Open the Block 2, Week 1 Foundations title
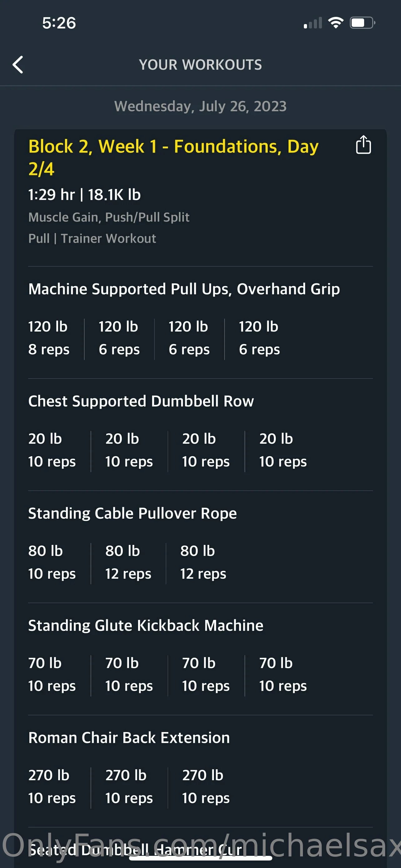 (x=173, y=157)
